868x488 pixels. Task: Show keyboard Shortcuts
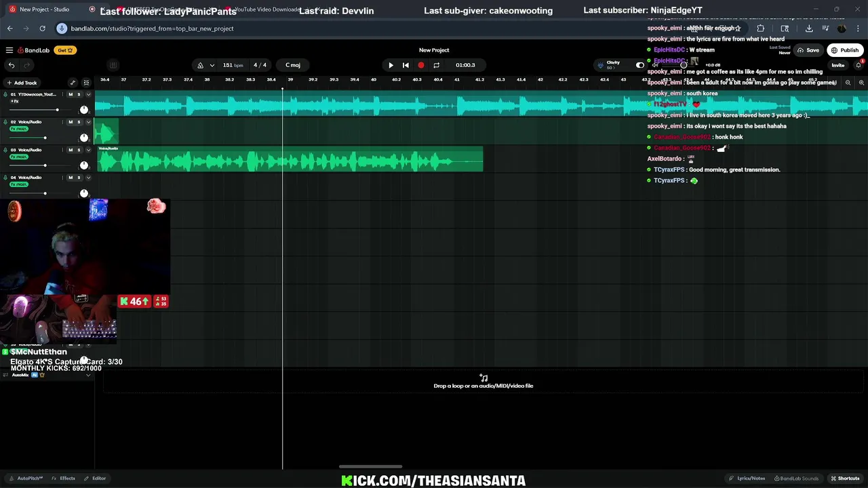(846, 479)
